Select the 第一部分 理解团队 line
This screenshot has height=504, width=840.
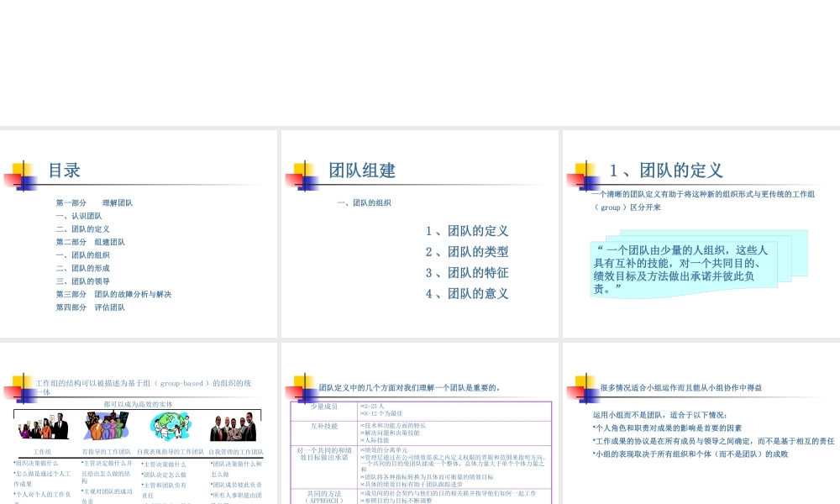pyautogui.click(x=94, y=203)
